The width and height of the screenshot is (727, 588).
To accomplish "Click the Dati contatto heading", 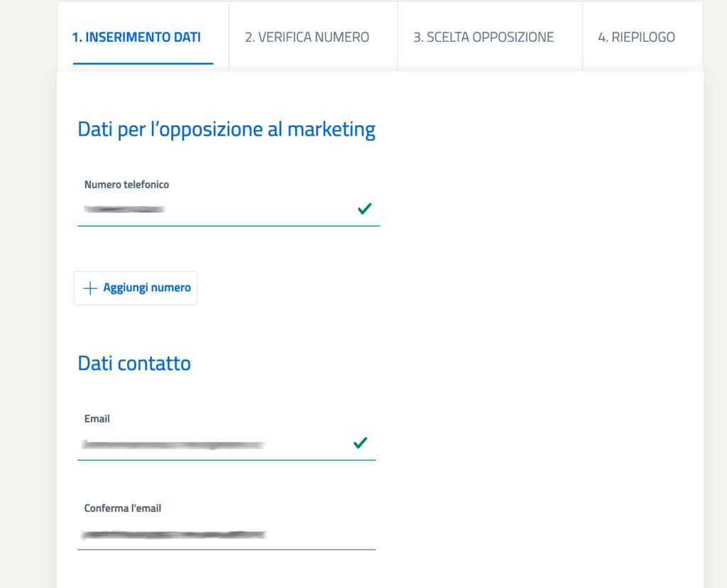I will pyautogui.click(x=133, y=363).
